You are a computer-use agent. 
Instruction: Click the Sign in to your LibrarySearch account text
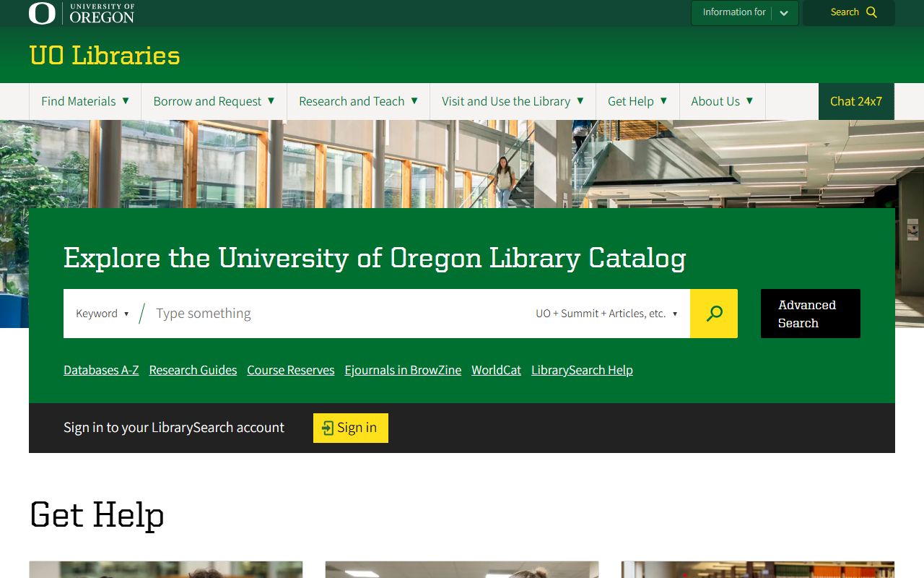[x=174, y=428]
